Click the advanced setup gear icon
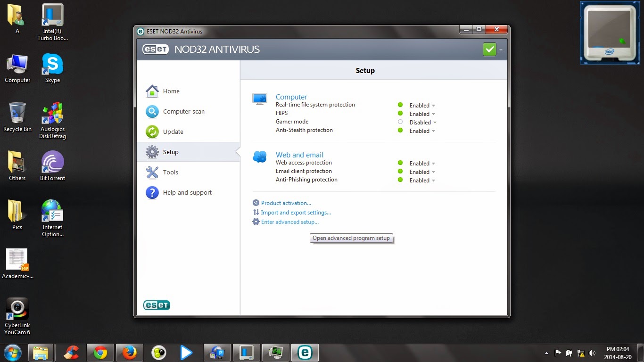The height and width of the screenshot is (362, 644). 256,222
